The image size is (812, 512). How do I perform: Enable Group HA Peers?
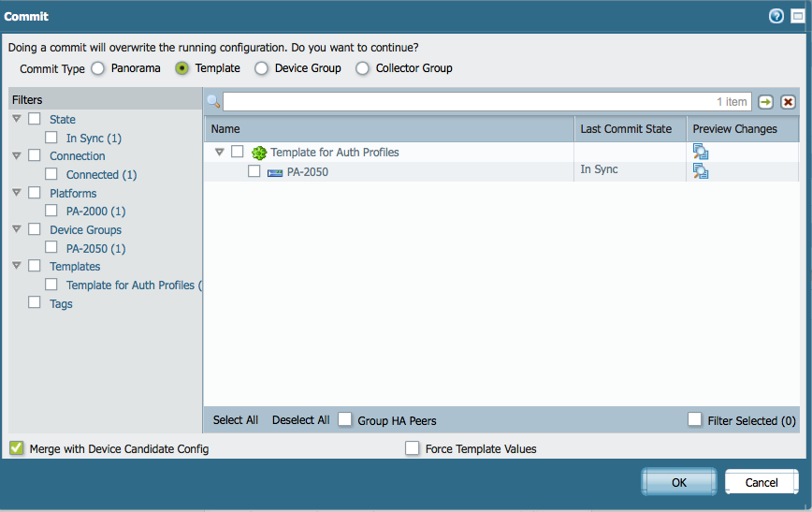pos(345,419)
